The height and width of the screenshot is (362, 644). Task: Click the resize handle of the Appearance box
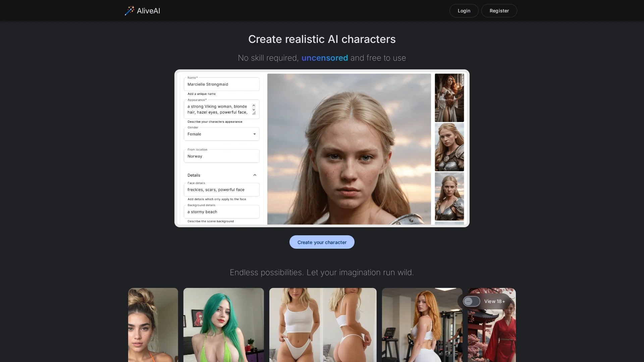[254, 113]
